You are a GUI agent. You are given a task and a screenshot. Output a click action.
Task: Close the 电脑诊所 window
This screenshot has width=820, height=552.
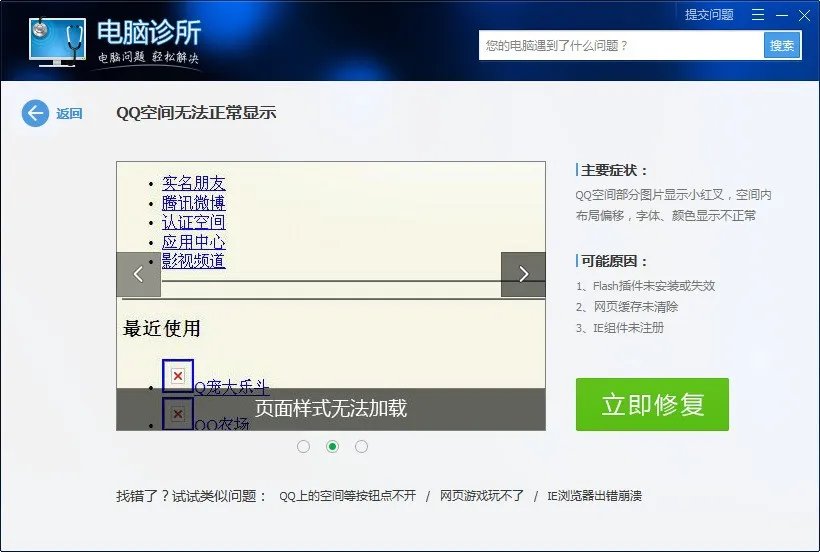tap(804, 16)
